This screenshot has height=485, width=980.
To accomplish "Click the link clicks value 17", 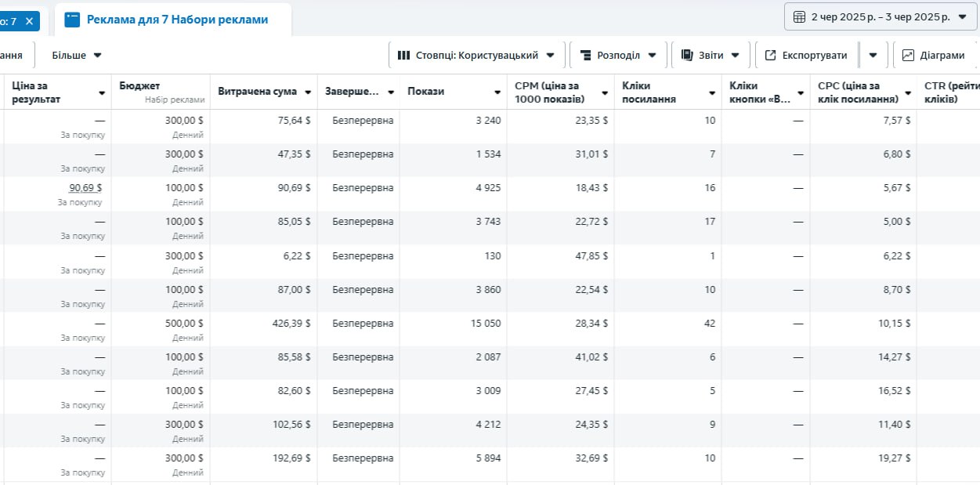I will pyautogui.click(x=710, y=222).
